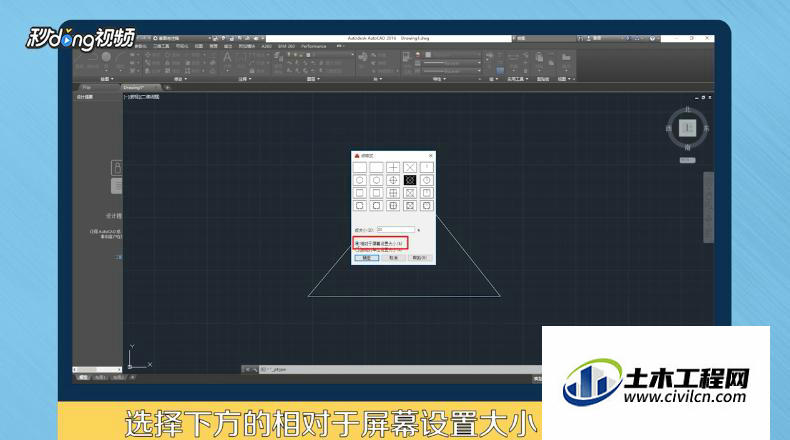Choose 按绝对单位设置大小 radio option

[x=379, y=250]
